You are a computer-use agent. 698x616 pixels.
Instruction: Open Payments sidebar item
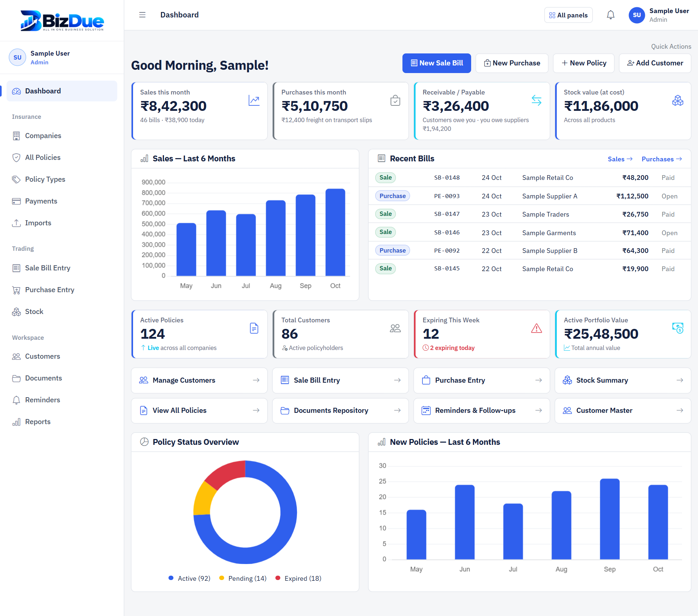(62, 201)
